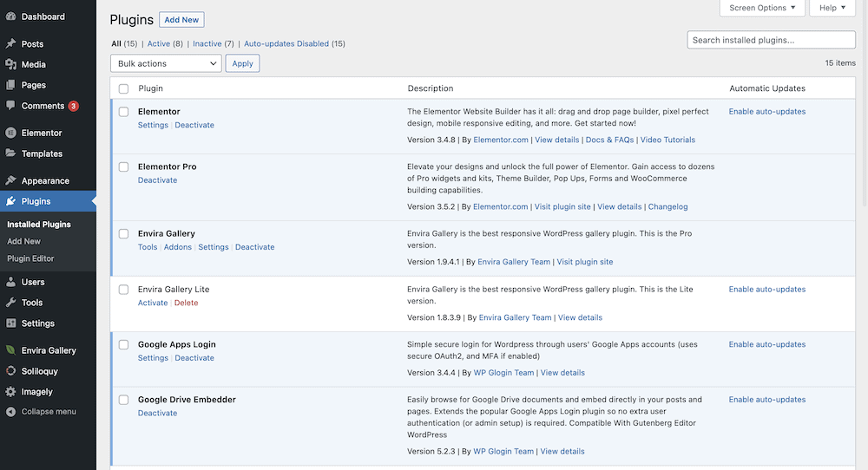Filter by Auto-updates Disabled
The height and width of the screenshot is (470, 868).
pyautogui.click(x=286, y=43)
